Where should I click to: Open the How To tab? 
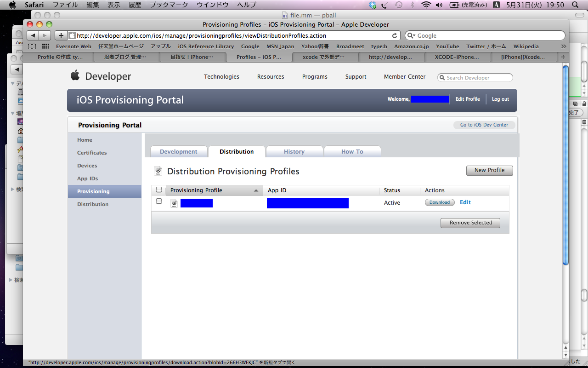352,152
